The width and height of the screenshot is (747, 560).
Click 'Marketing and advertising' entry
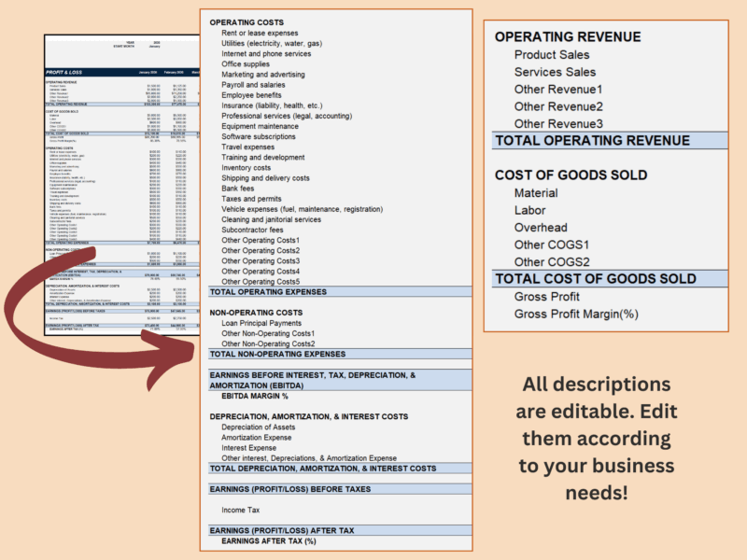click(x=263, y=75)
